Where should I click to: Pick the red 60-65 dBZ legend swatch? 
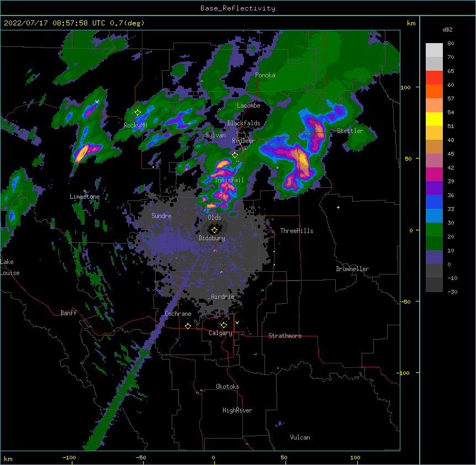click(x=434, y=78)
